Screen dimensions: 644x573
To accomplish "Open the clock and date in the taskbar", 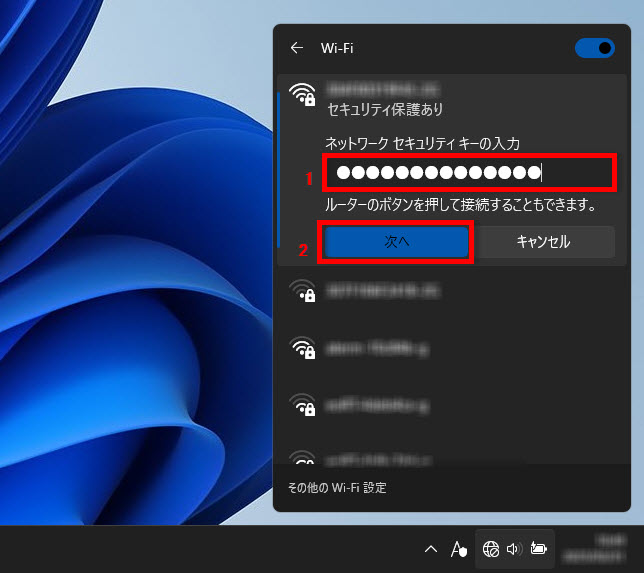I will tap(598, 549).
